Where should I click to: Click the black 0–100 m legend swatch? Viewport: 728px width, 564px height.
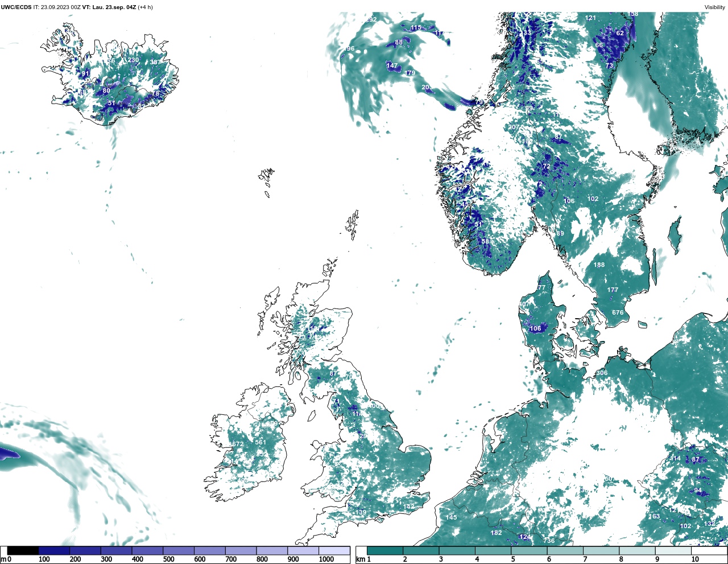coord(23,551)
